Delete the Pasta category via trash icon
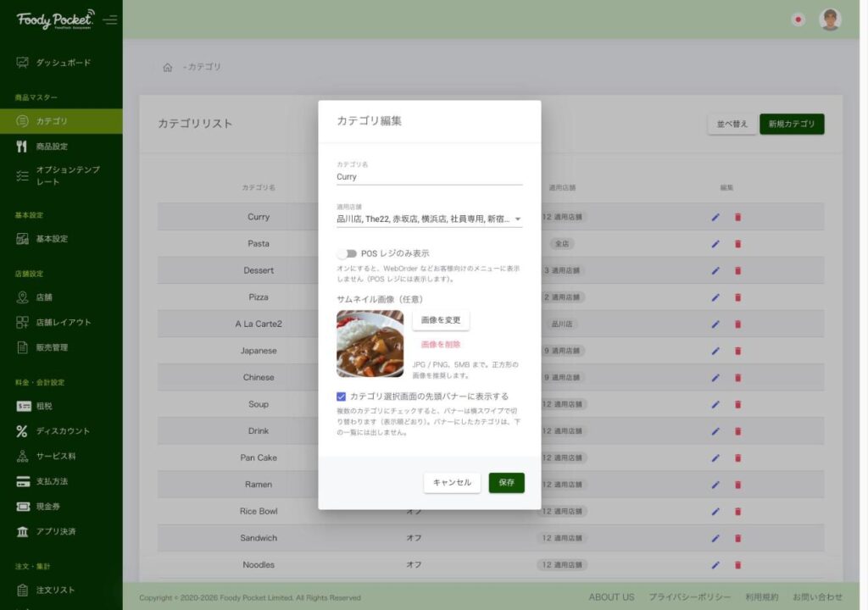 (x=737, y=243)
